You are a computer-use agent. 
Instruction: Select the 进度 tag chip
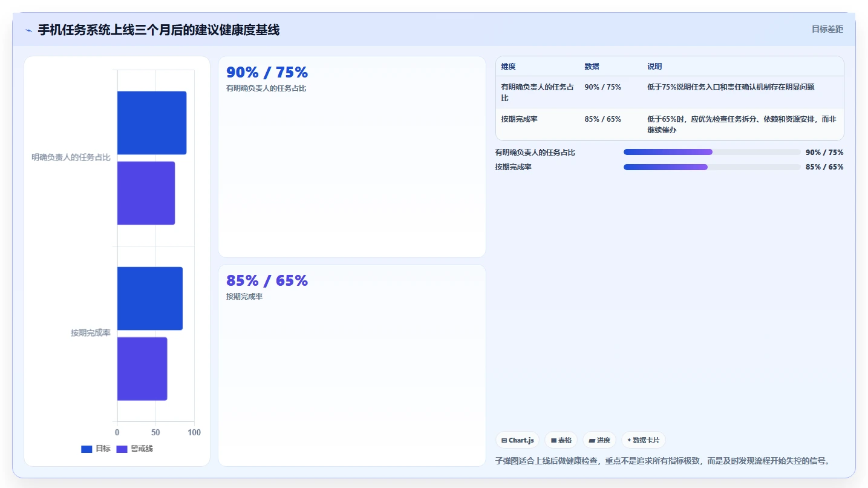[x=599, y=440]
